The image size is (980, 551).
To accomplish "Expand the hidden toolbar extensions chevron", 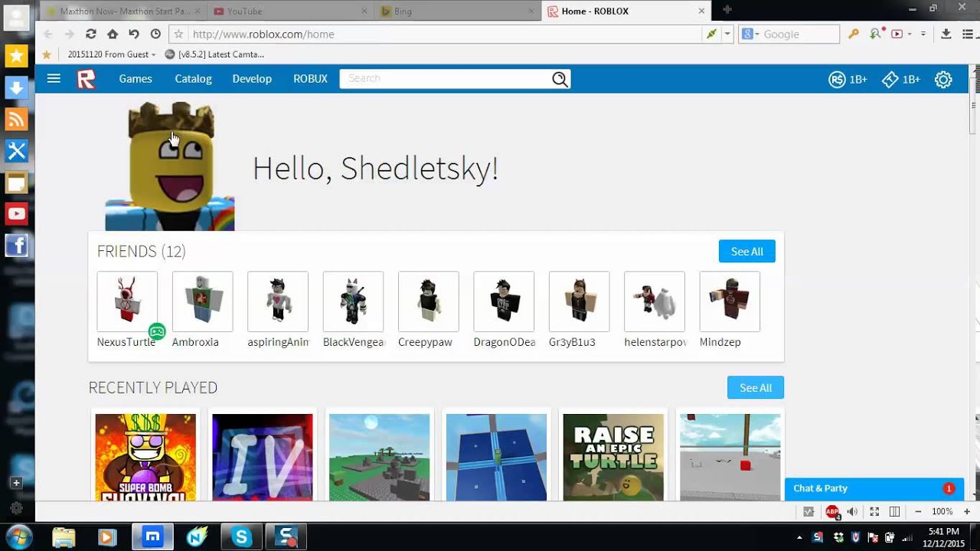I will tap(923, 34).
